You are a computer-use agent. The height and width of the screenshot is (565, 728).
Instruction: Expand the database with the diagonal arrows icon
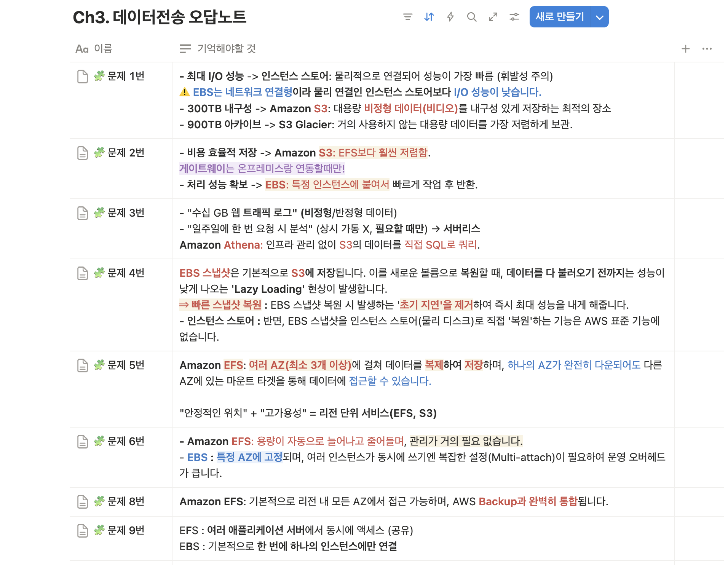[493, 17]
